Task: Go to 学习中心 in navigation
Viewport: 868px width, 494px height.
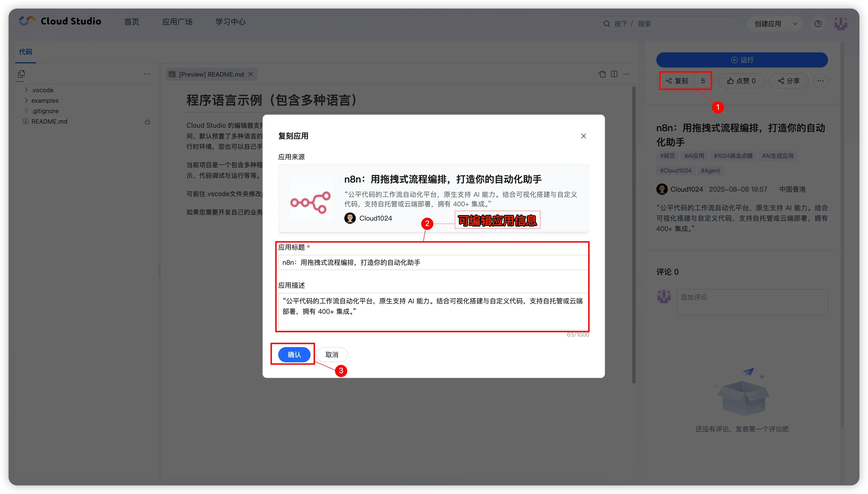Action: tap(230, 22)
